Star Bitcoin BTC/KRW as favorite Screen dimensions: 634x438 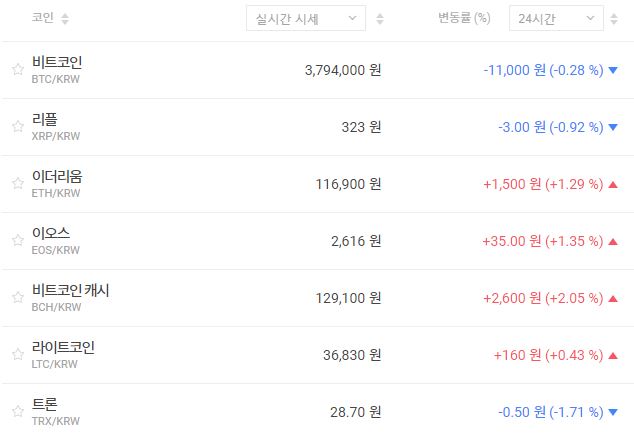tap(17, 69)
